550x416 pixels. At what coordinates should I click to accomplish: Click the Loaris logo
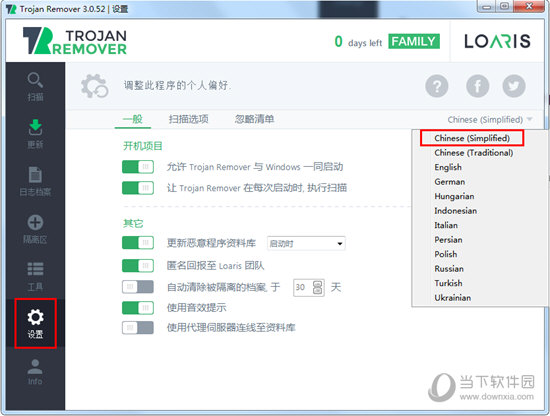coord(497,41)
